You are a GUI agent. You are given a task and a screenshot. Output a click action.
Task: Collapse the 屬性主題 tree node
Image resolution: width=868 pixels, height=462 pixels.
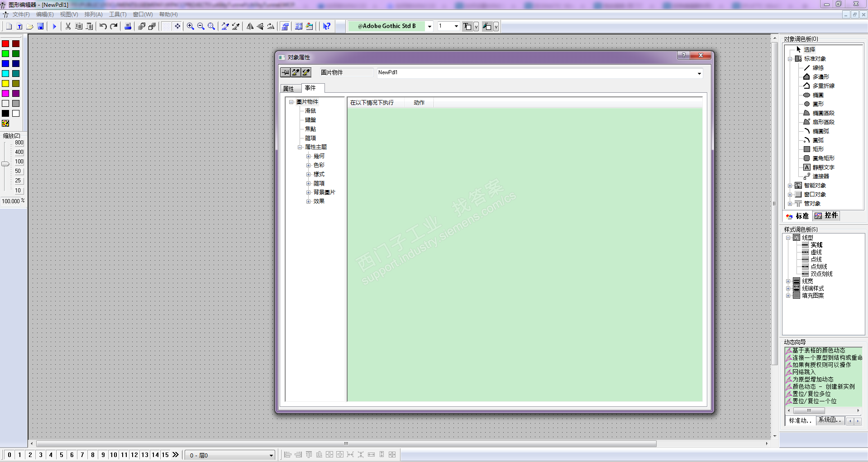click(300, 148)
